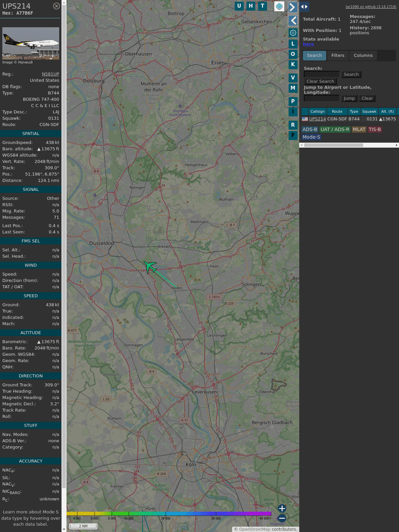The height and width of the screenshot is (532, 399).
Task: Click the US flag in UPS214 row
Action: point(305,119)
